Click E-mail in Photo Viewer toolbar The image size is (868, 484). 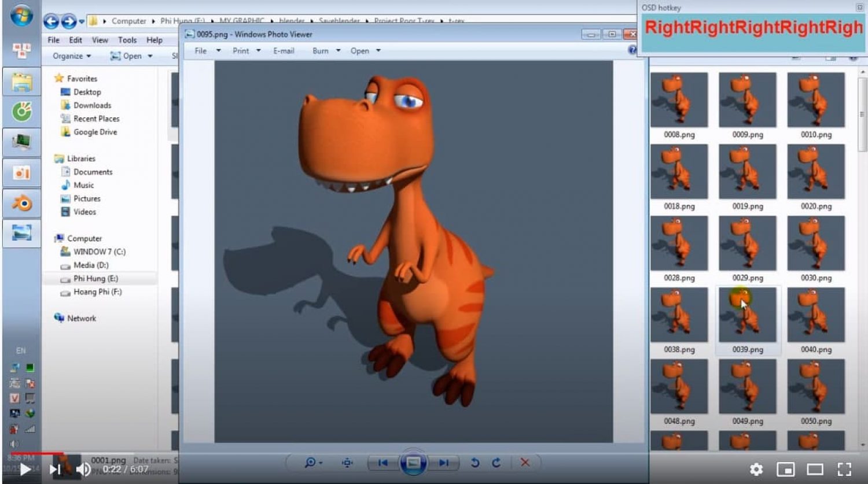point(284,51)
